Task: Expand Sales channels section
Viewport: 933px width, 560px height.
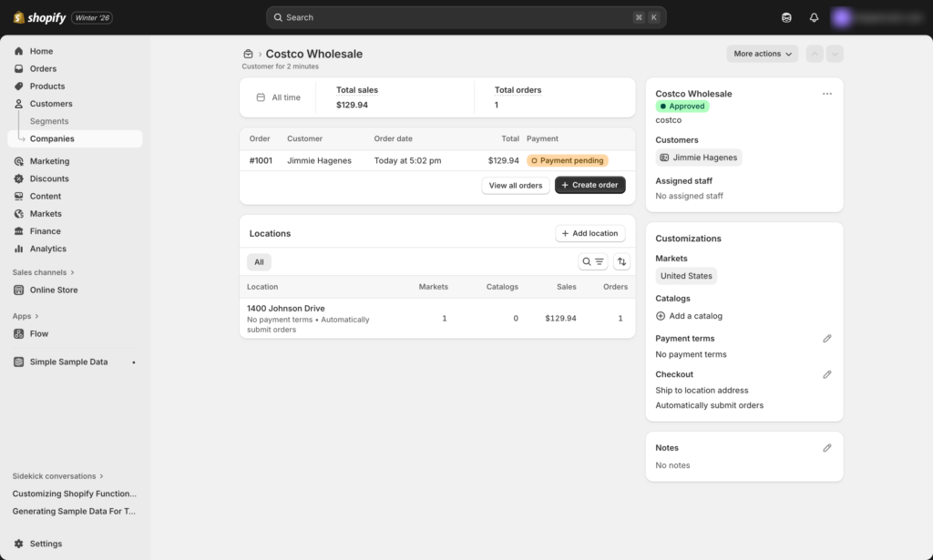Action: click(x=44, y=272)
